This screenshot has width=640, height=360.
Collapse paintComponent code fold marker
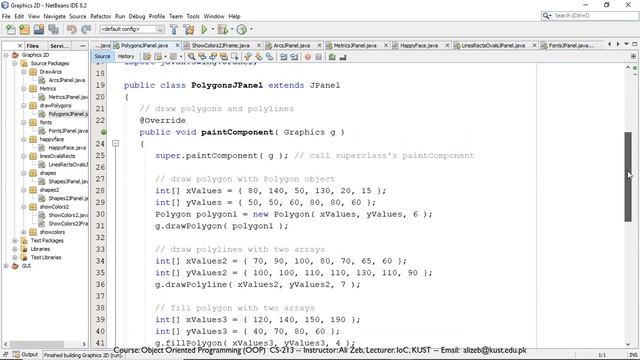click(116, 144)
